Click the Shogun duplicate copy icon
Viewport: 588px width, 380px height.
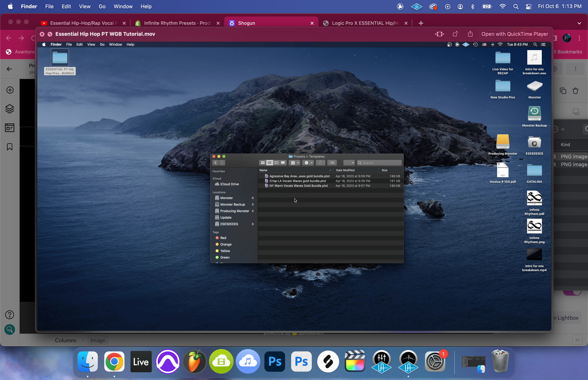point(563,91)
